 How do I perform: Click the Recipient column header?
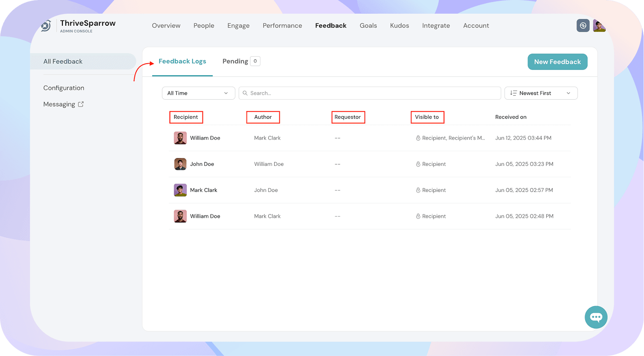[186, 117]
